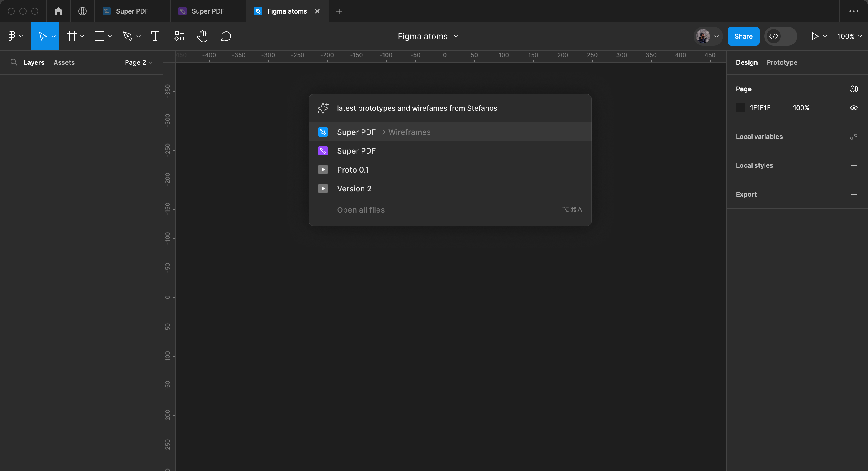The width and height of the screenshot is (868, 471).
Task: Expand the Frame tool options chevron
Action: pos(82,37)
